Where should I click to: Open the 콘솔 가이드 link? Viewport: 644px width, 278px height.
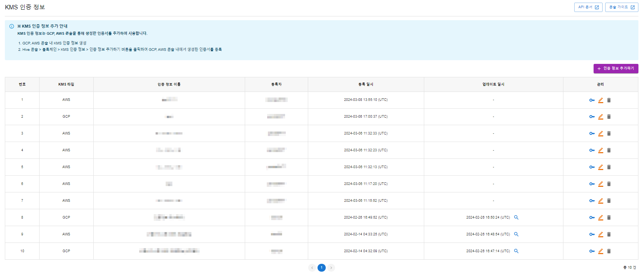tap(622, 7)
